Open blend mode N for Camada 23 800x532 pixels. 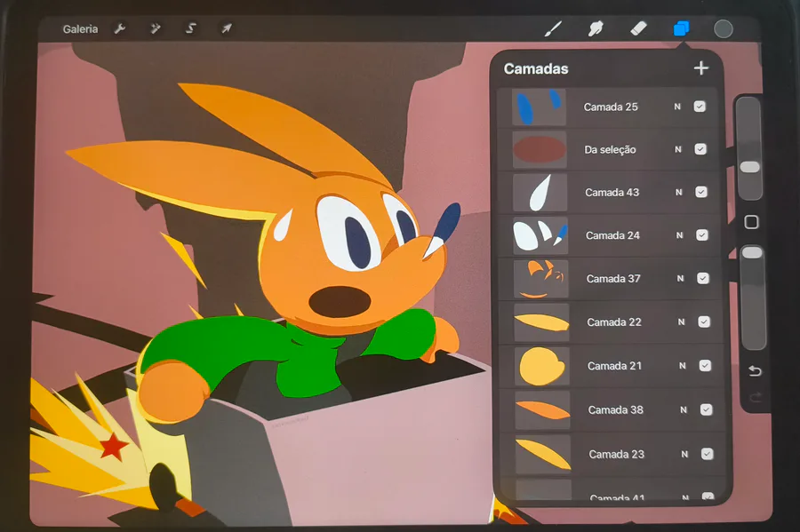point(684,454)
